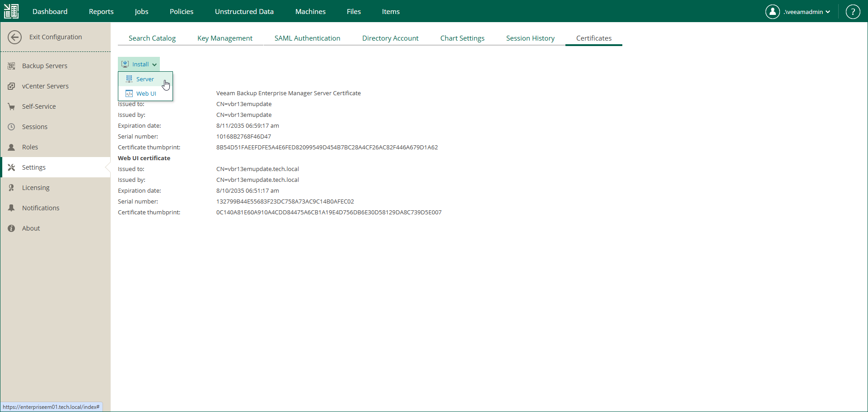Open the Backup Servers sidebar icon
This screenshot has width=868, height=412.
11,65
